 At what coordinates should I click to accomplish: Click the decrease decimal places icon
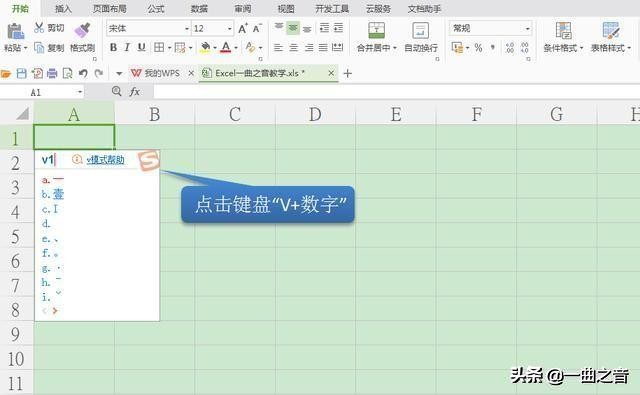click(525, 48)
